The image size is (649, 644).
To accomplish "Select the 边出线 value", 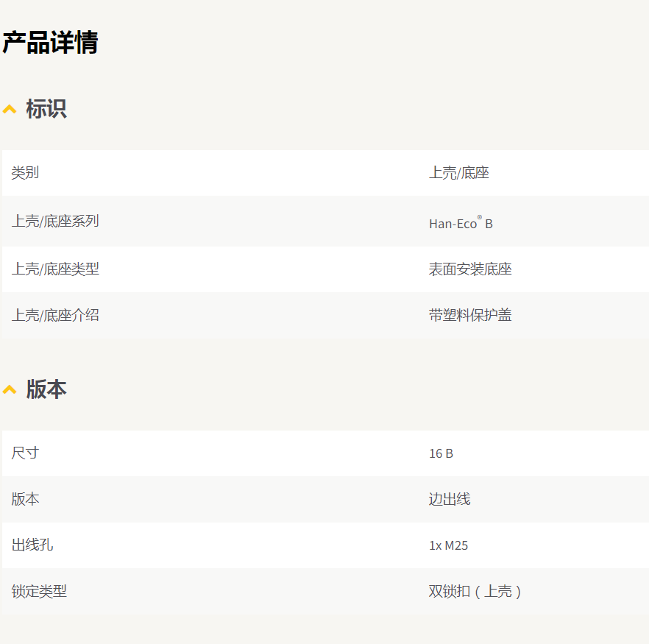I will (x=450, y=499).
